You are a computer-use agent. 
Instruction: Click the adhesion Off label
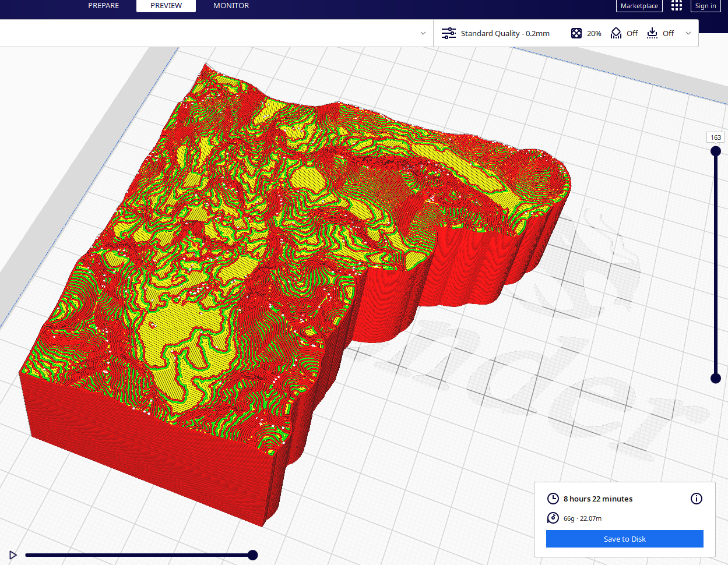click(669, 33)
